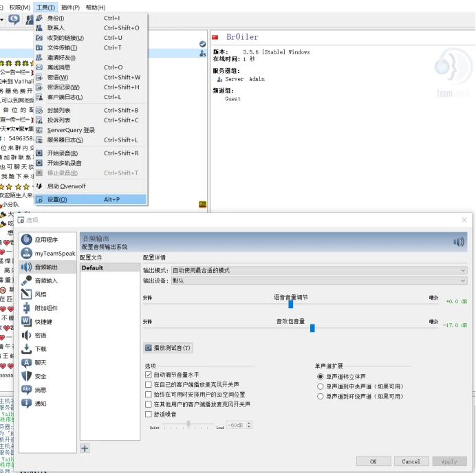Confirm the options with OK button
The image size is (476, 473).
(374, 461)
